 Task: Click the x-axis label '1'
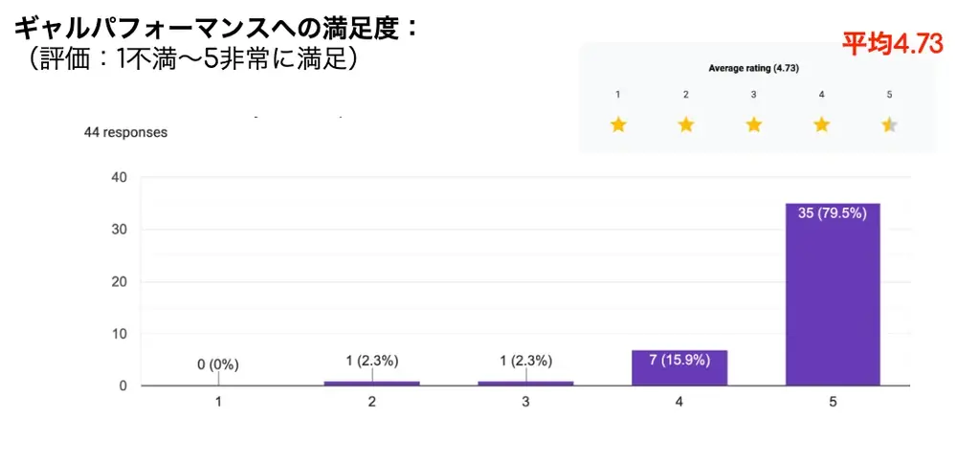[x=218, y=403]
